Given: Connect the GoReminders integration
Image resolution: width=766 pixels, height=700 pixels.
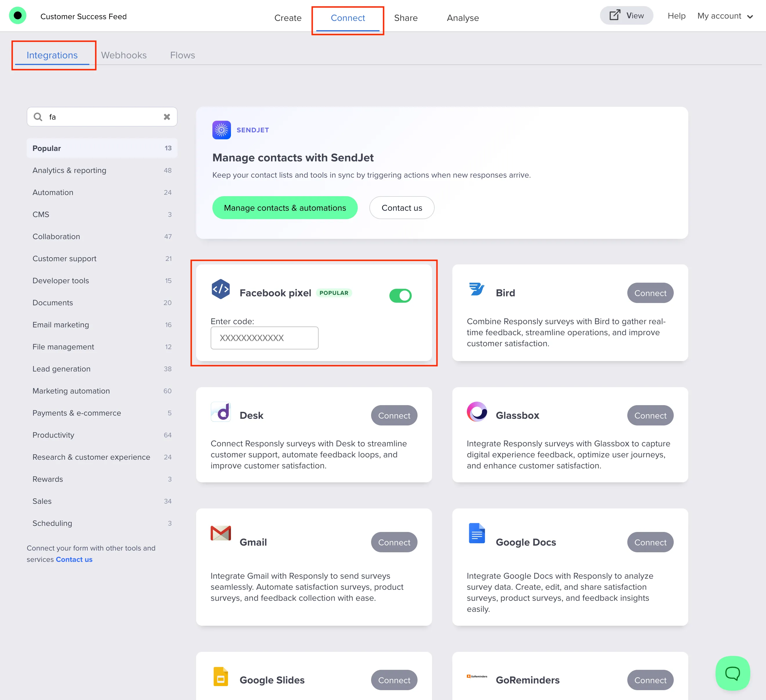Looking at the screenshot, I should pos(650,680).
